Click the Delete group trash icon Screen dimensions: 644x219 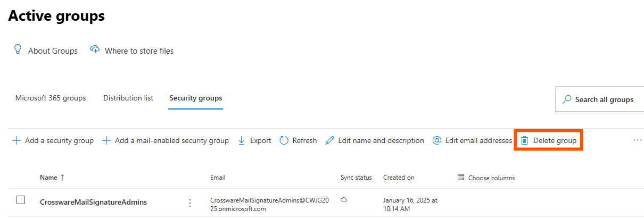(525, 140)
